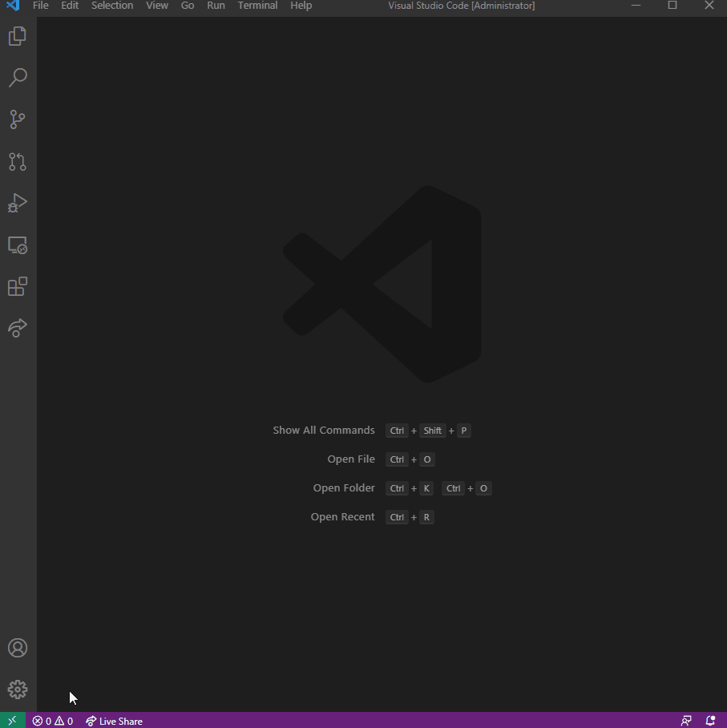Open the View menu
This screenshot has height=728, width=727.
point(156,6)
